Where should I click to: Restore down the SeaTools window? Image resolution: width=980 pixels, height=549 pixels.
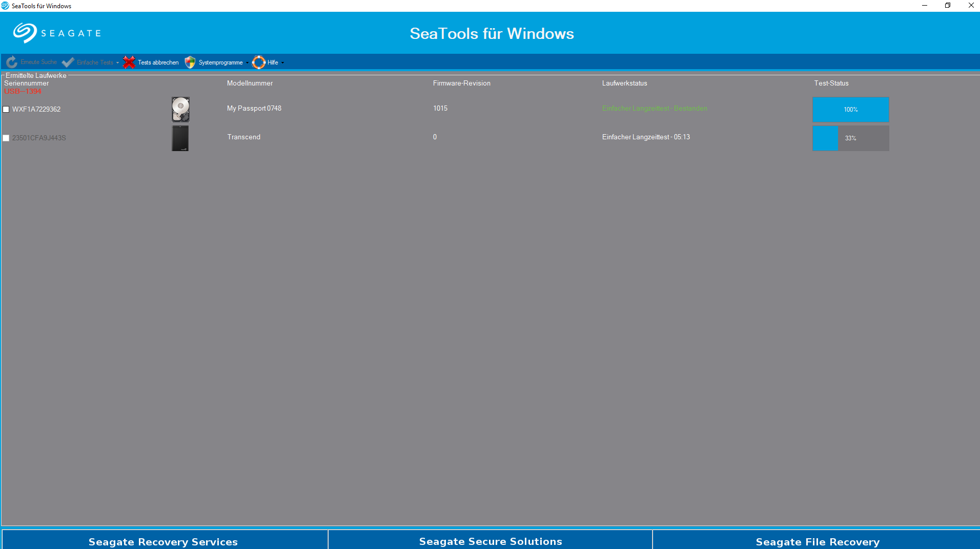pyautogui.click(x=948, y=6)
